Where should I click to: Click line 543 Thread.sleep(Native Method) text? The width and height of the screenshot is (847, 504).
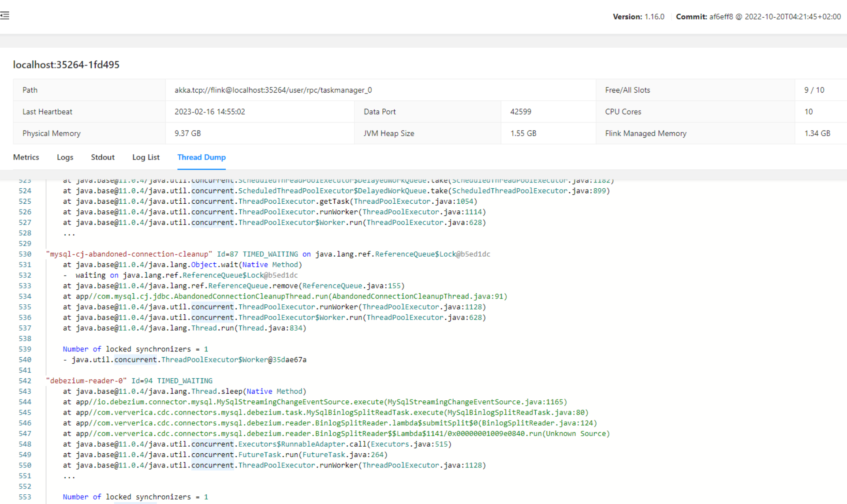click(184, 391)
